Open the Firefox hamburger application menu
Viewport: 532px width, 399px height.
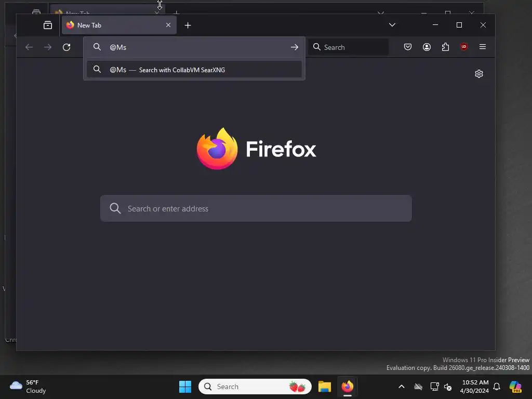(x=483, y=47)
